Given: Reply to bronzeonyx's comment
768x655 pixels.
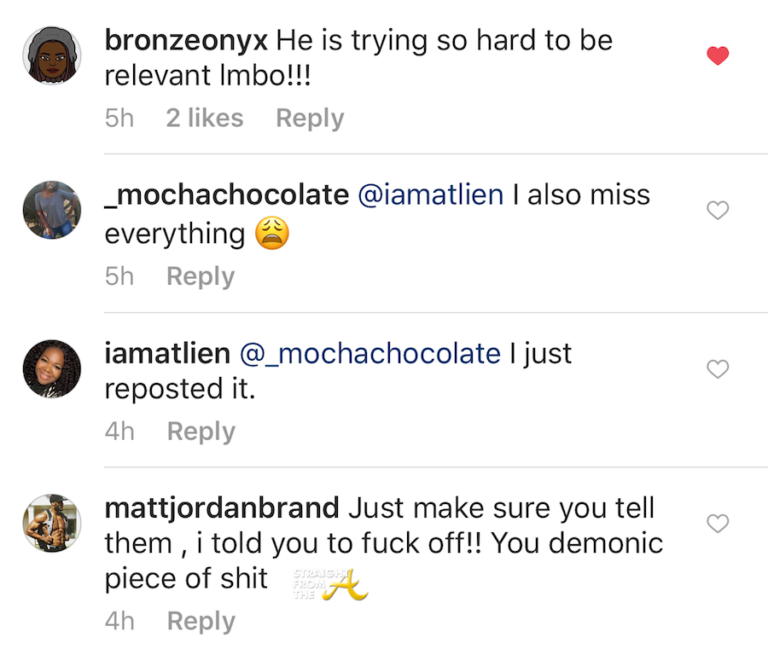Looking at the screenshot, I should point(309,118).
